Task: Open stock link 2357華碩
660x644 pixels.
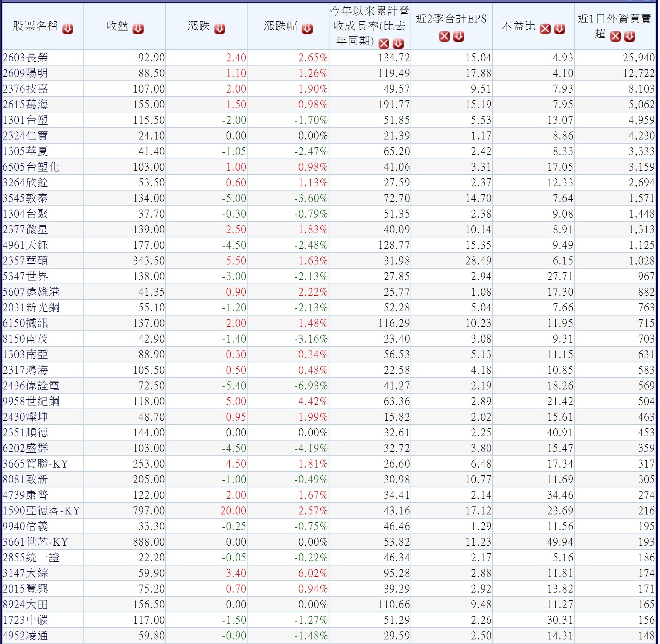Action: [x=25, y=261]
